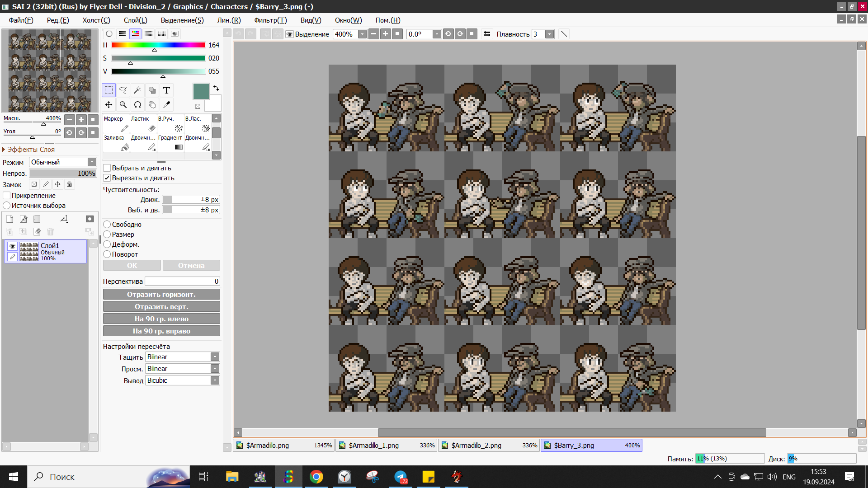This screenshot has height=488, width=868.
Task: Select the Hand pan tool
Action: tap(152, 105)
